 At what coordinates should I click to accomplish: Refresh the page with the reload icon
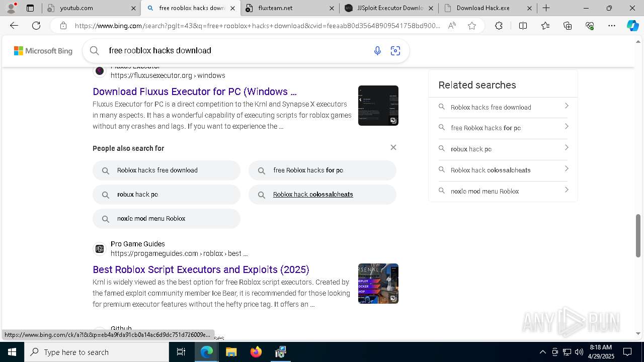click(36, 26)
